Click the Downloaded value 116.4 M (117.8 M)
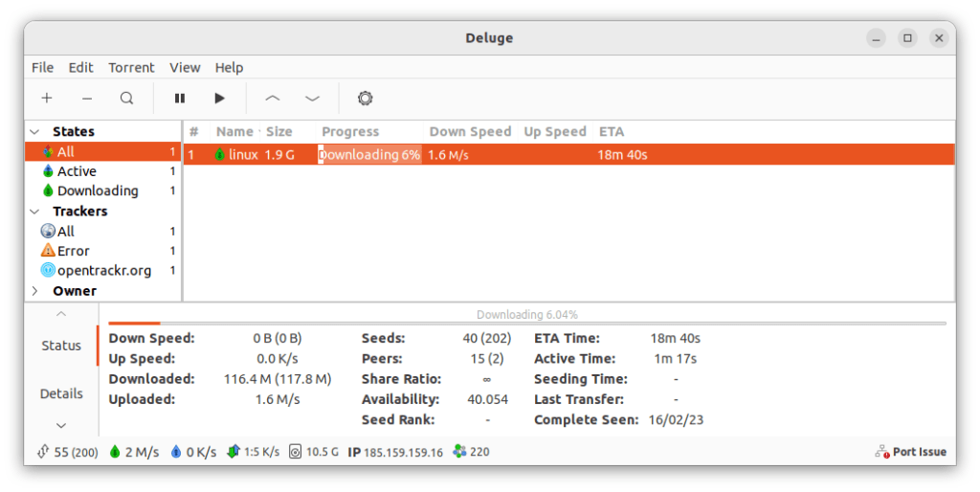 pyautogui.click(x=278, y=379)
